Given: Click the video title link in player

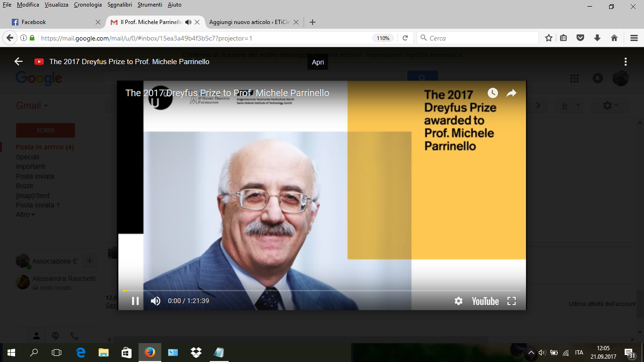Looking at the screenshot, I should point(227,93).
